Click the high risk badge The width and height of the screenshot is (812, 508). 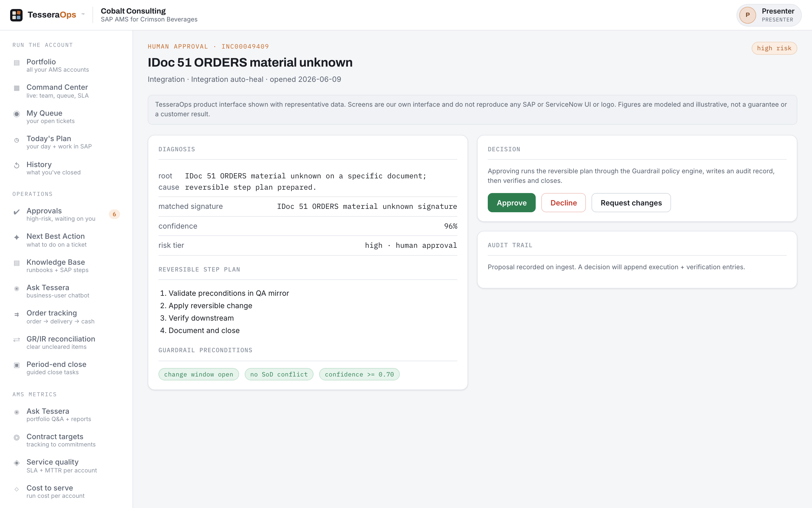click(x=774, y=48)
